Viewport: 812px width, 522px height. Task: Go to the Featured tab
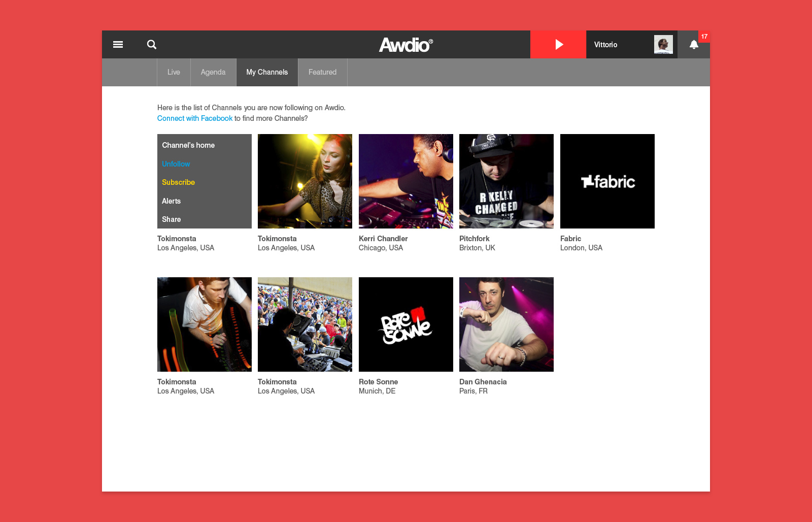[322, 72]
